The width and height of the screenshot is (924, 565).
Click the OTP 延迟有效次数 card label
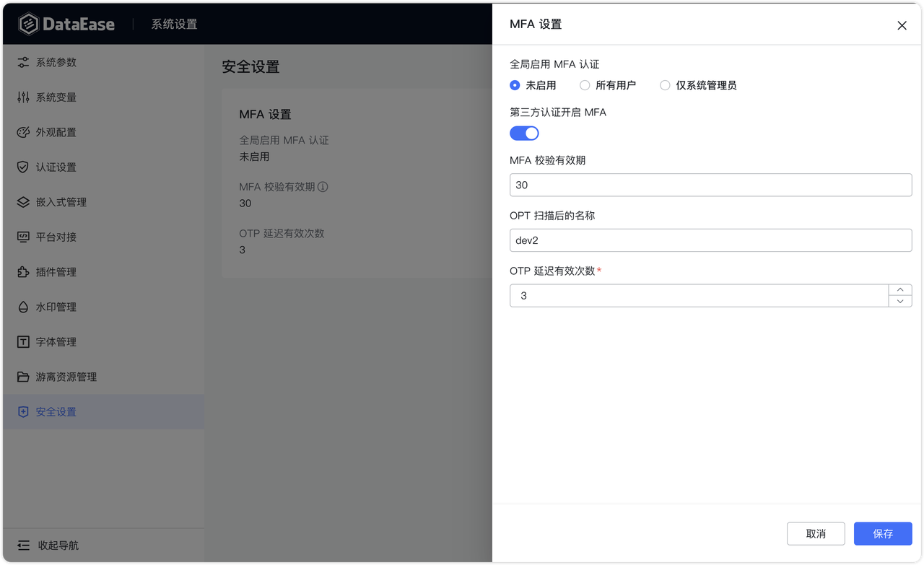pos(282,234)
